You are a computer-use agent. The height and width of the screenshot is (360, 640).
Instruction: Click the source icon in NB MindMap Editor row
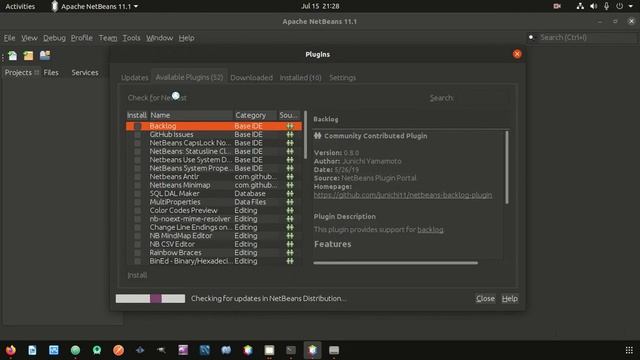click(290, 236)
